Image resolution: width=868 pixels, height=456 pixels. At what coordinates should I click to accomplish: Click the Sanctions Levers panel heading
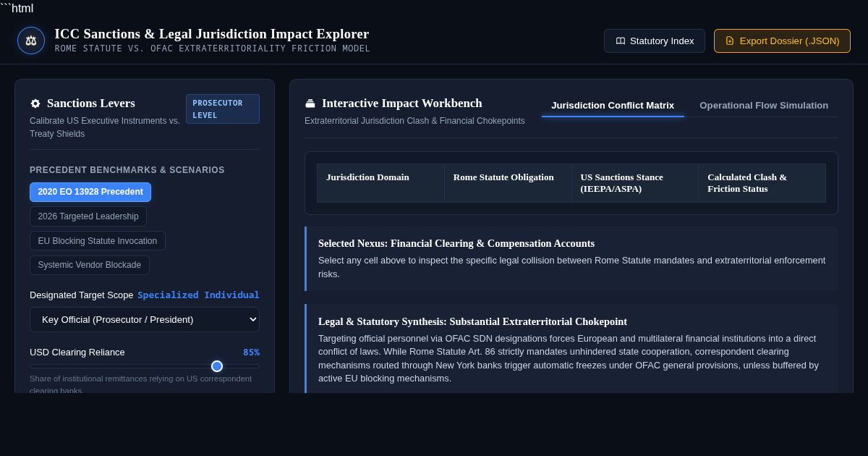tap(91, 104)
